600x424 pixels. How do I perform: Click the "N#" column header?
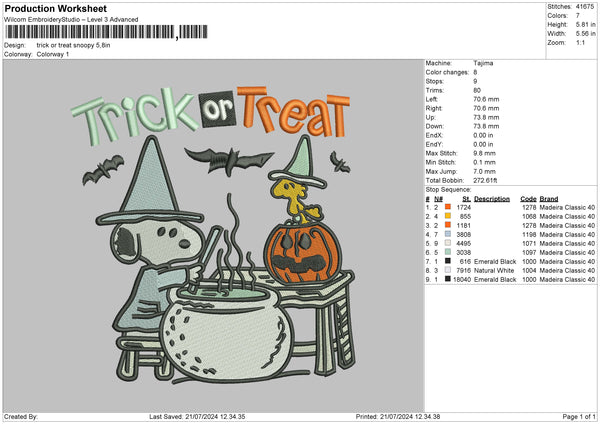pyautogui.click(x=438, y=199)
